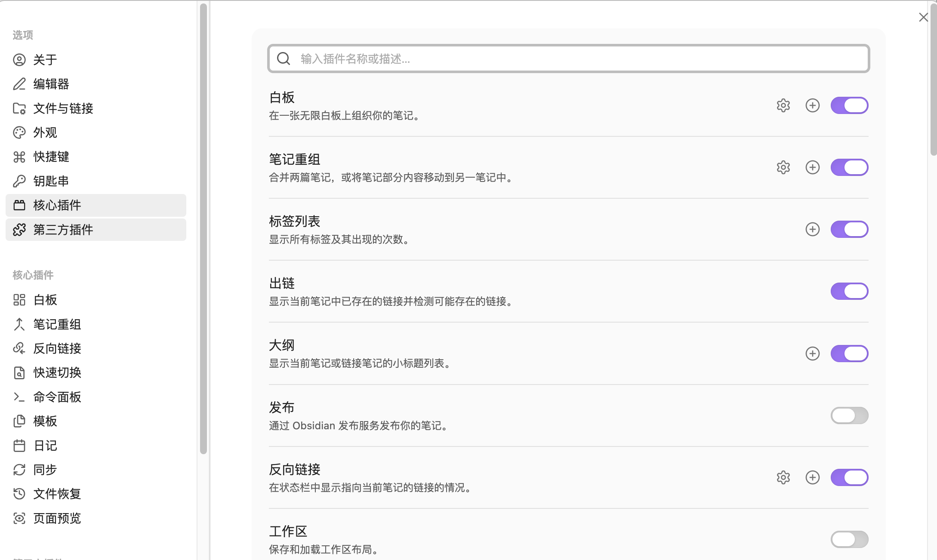Open 文件与链接 settings
The height and width of the screenshot is (560, 937).
pos(96,108)
